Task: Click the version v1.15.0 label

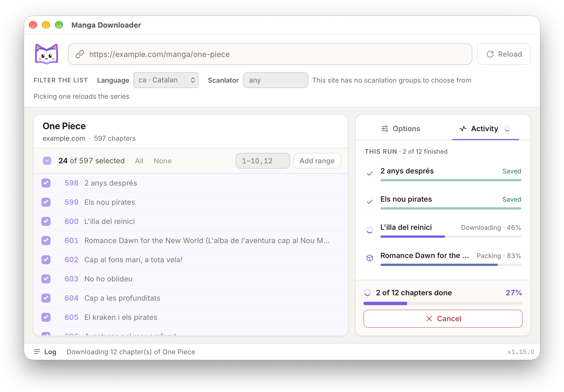Action: pyautogui.click(x=521, y=352)
